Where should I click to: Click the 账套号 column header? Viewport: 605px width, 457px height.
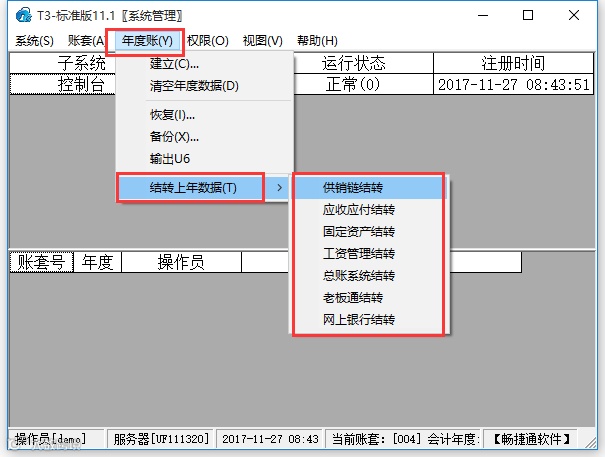[41, 262]
